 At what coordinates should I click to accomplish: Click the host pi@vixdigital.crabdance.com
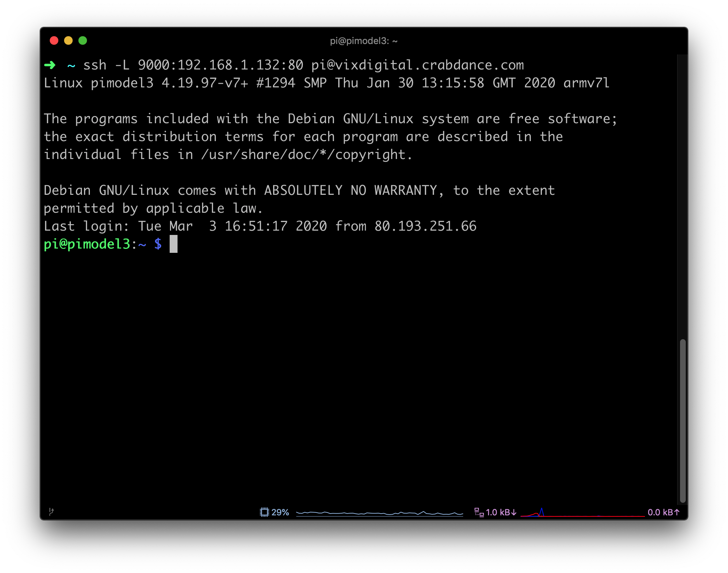coord(417,65)
